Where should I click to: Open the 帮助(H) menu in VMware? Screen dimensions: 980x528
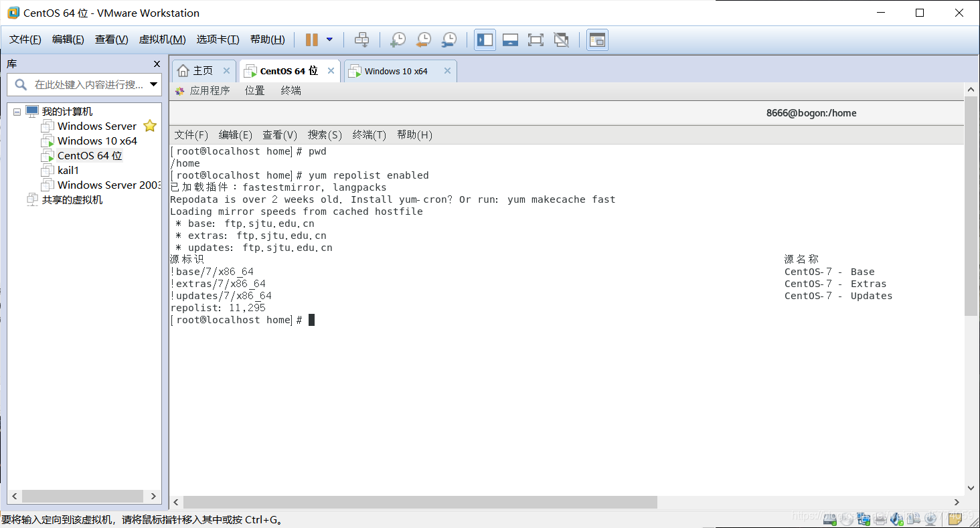[267, 39]
